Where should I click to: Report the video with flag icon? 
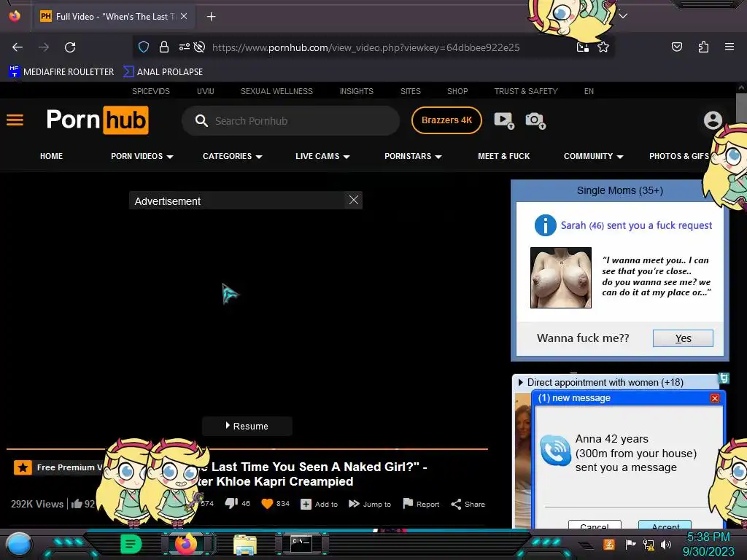(x=421, y=504)
